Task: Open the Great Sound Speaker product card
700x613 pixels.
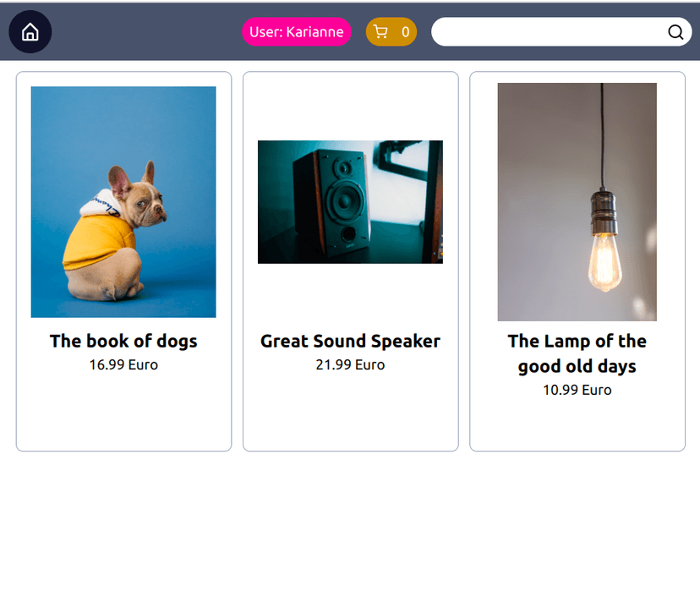Action: 351,261
